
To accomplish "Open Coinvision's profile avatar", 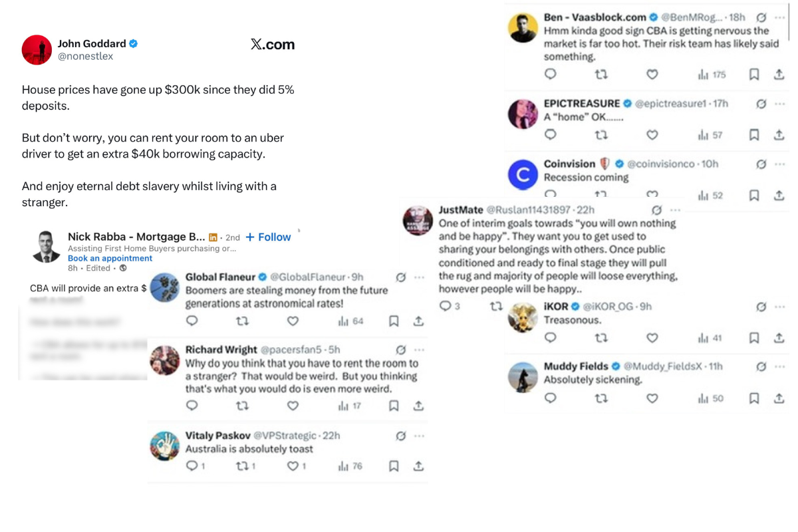I will point(523,175).
